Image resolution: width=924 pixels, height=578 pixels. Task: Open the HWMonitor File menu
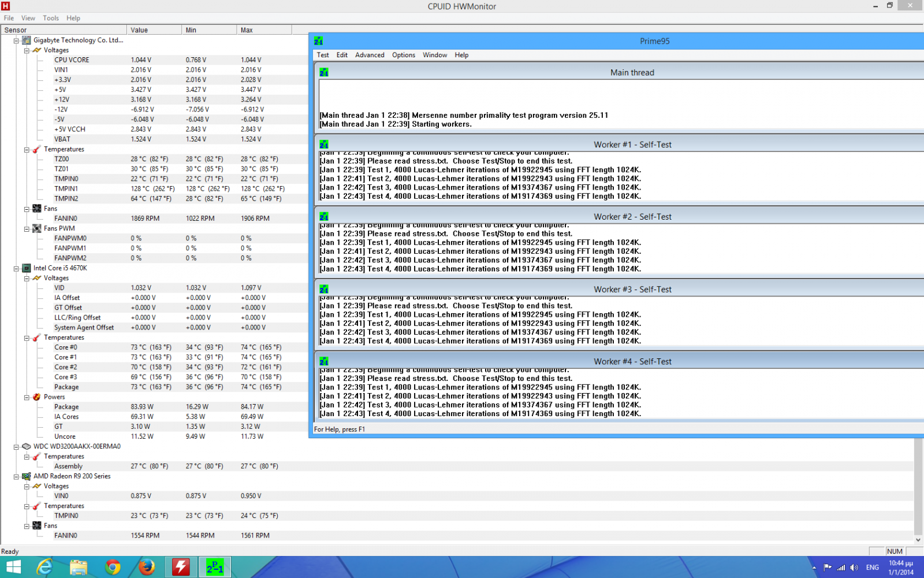(x=9, y=18)
